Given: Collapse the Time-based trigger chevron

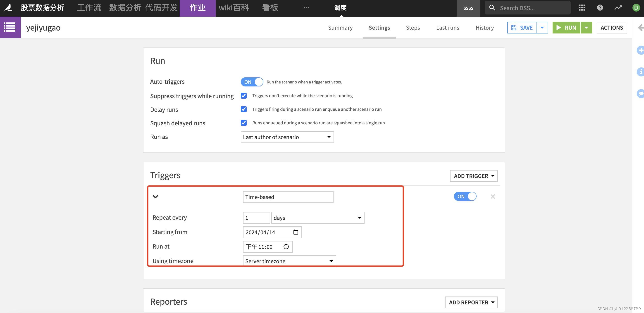Looking at the screenshot, I should pyautogui.click(x=155, y=197).
